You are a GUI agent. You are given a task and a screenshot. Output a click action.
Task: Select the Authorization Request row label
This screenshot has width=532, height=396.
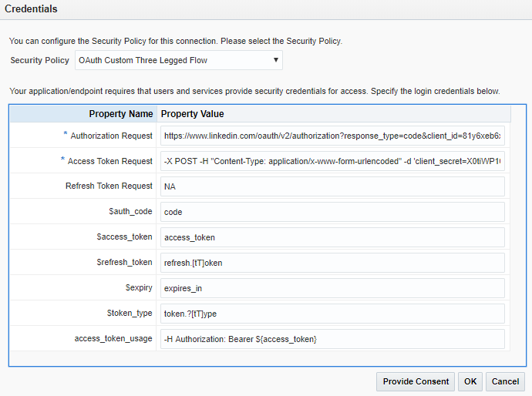click(111, 136)
